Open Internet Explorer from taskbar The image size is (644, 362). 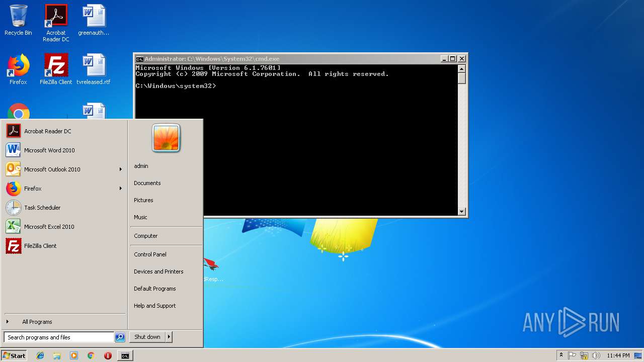pos(40,355)
